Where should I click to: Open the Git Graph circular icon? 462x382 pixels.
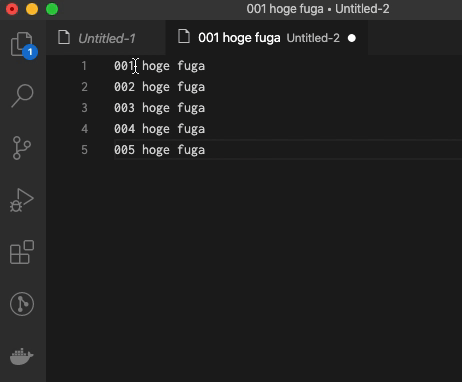22,304
